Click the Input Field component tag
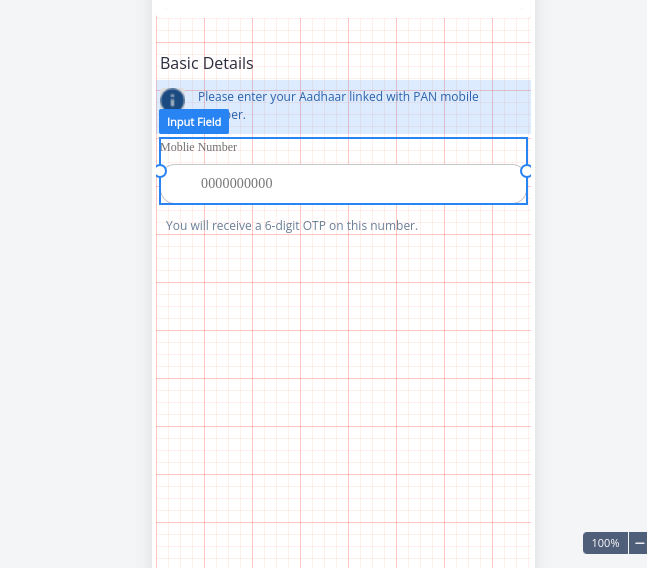This screenshot has height=568, width=647. pyautogui.click(x=194, y=122)
